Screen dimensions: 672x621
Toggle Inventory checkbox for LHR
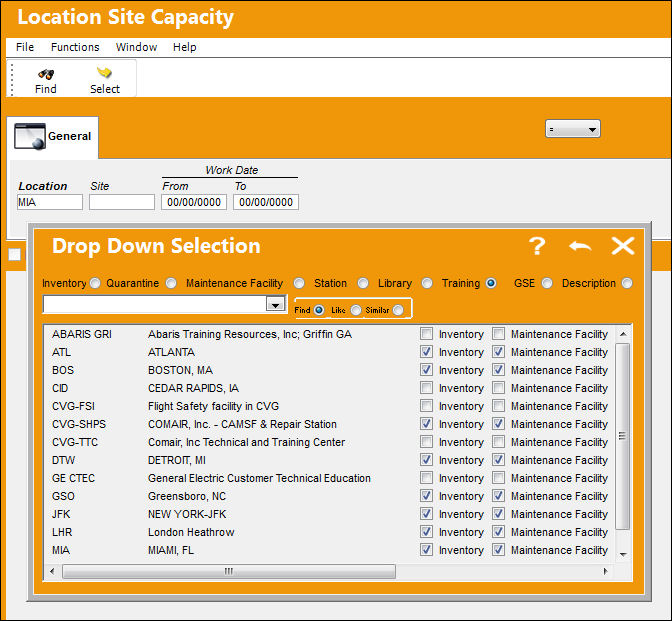(x=426, y=531)
